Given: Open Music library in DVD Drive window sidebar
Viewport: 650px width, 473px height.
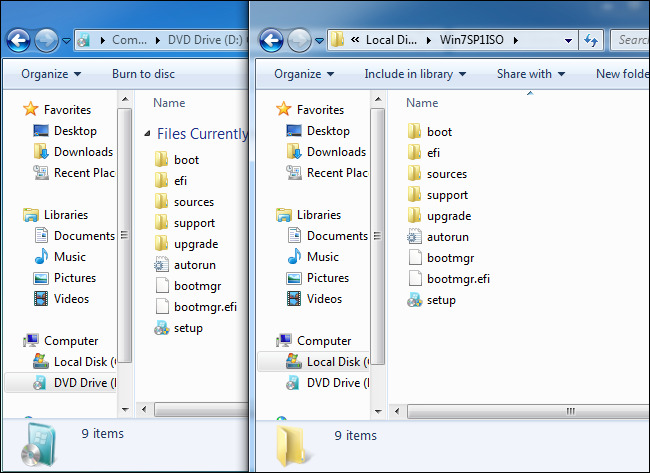Looking at the screenshot, I should point(60,257).
